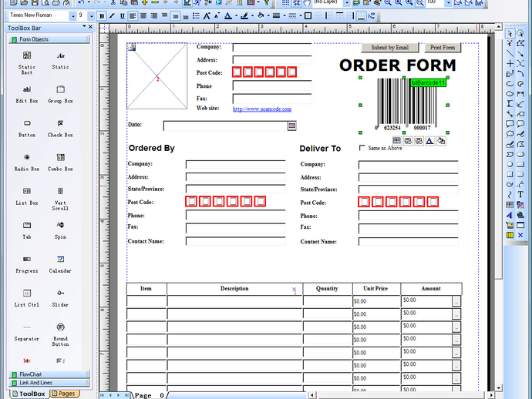Click the first row Amount ellipsis button
Screen dimensions: 532x399
[x=456, y=301]
